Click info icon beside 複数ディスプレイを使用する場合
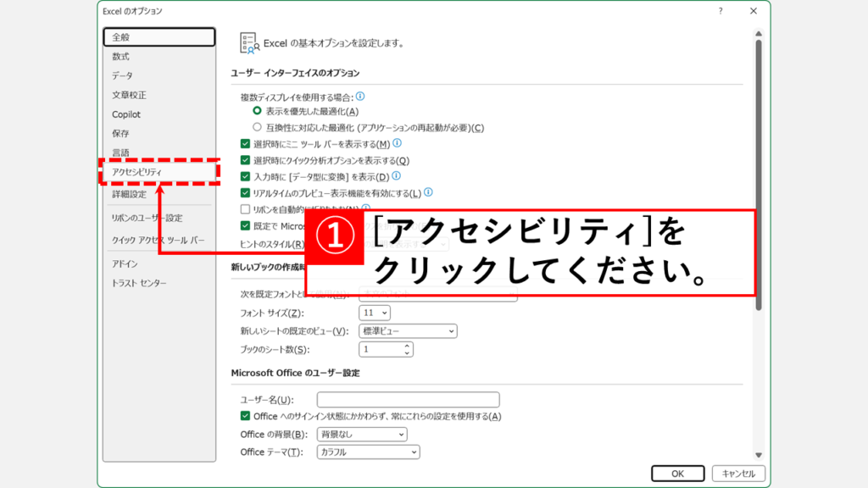The width and height of the screenshot is (868, 488). pyautogui.click(x=360, y=97)
